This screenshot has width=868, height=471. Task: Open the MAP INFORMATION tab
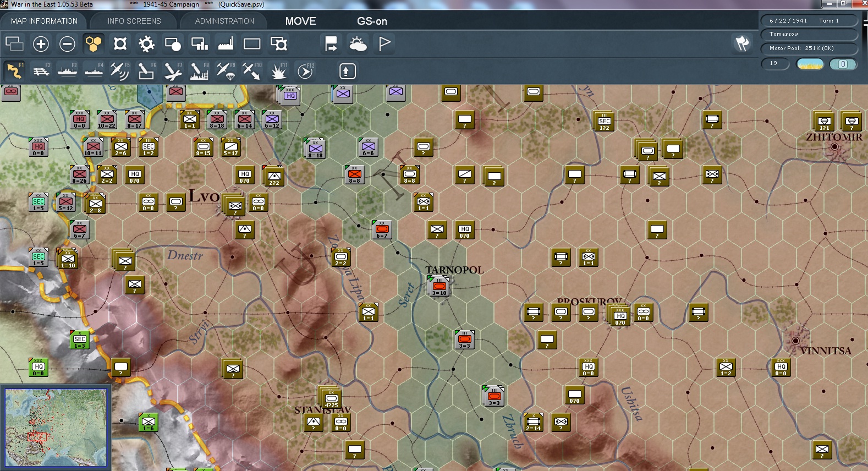click(x=45, y=21)
